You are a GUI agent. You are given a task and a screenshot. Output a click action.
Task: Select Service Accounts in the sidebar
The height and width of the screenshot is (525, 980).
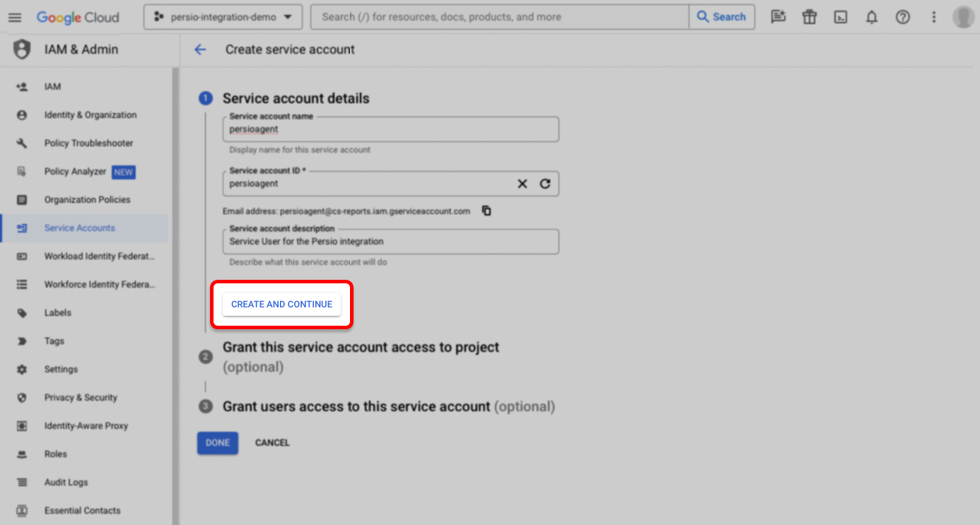pos(79,228)
